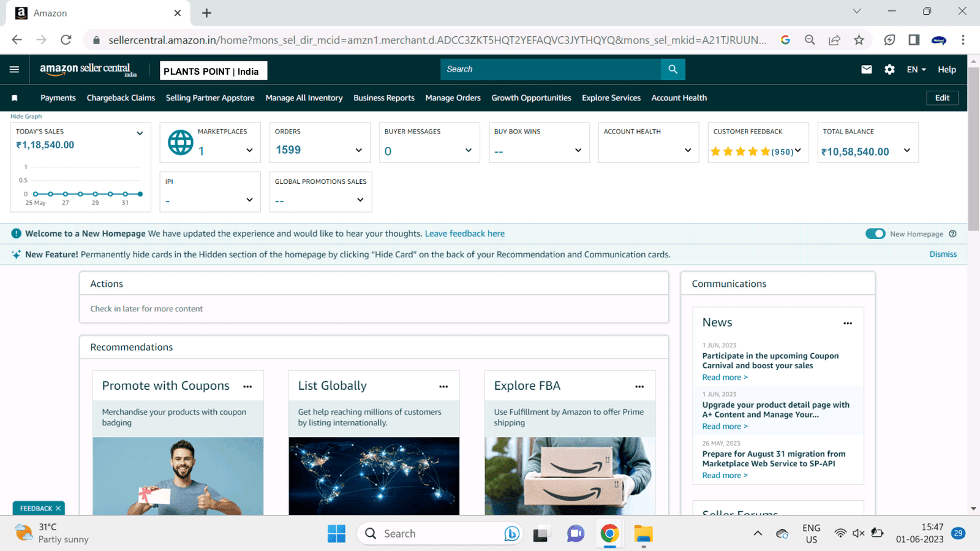The height and width of the screenshot is (551, 980).
Task: Open Promote with Coupons card options menu
Action: point(247,387)
